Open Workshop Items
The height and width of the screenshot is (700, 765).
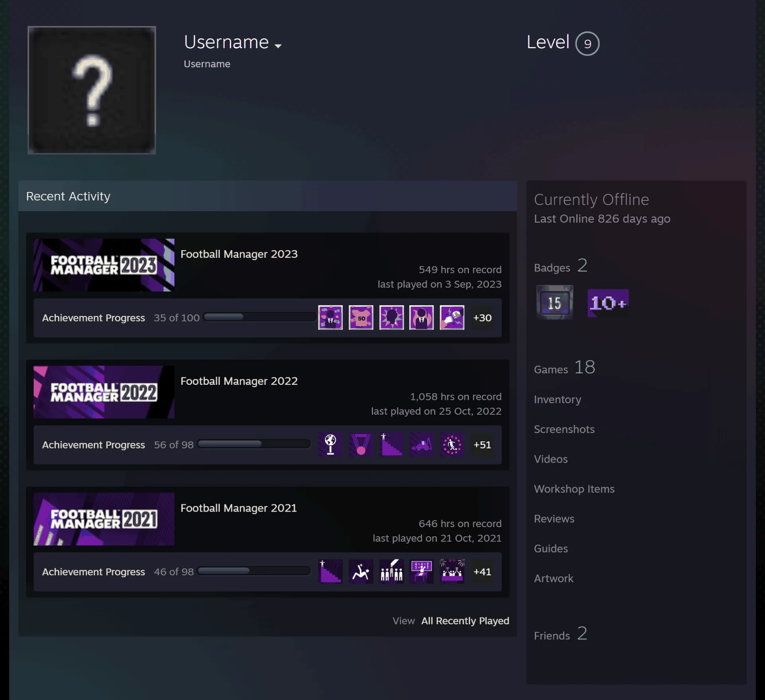click(574, 489)
